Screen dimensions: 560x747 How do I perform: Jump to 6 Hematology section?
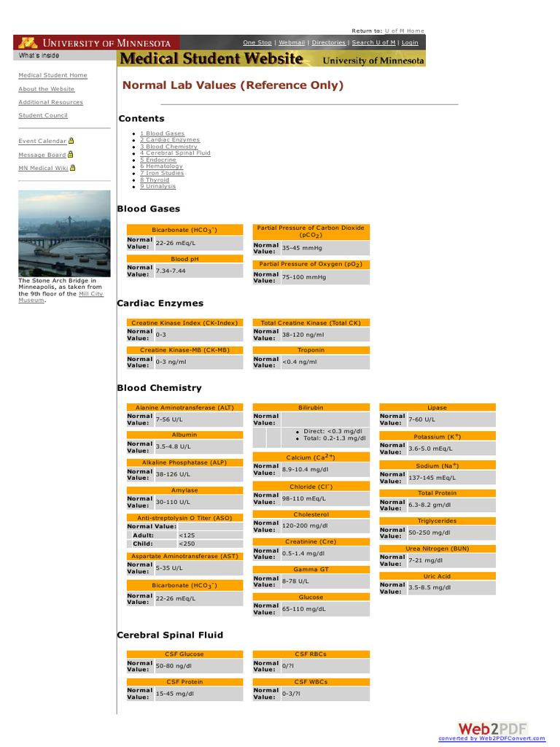161,166
